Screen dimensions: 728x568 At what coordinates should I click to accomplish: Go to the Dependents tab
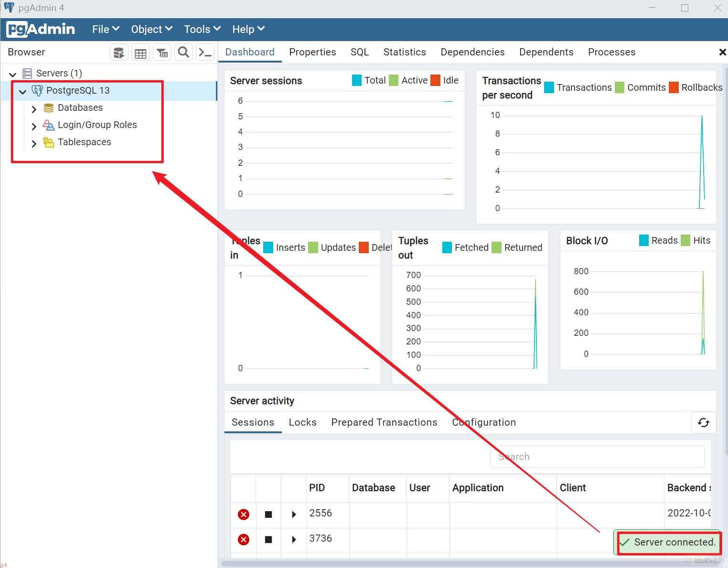546,52
